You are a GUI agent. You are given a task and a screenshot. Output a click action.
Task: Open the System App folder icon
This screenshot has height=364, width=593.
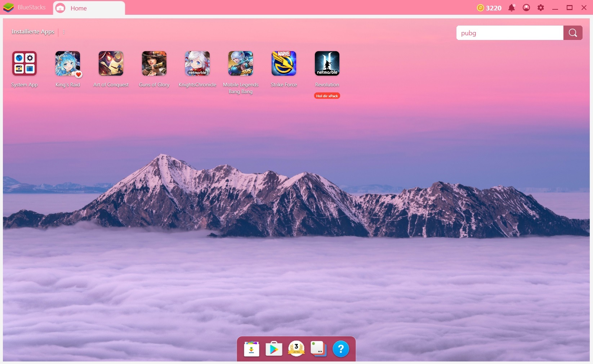click(24, 63)
